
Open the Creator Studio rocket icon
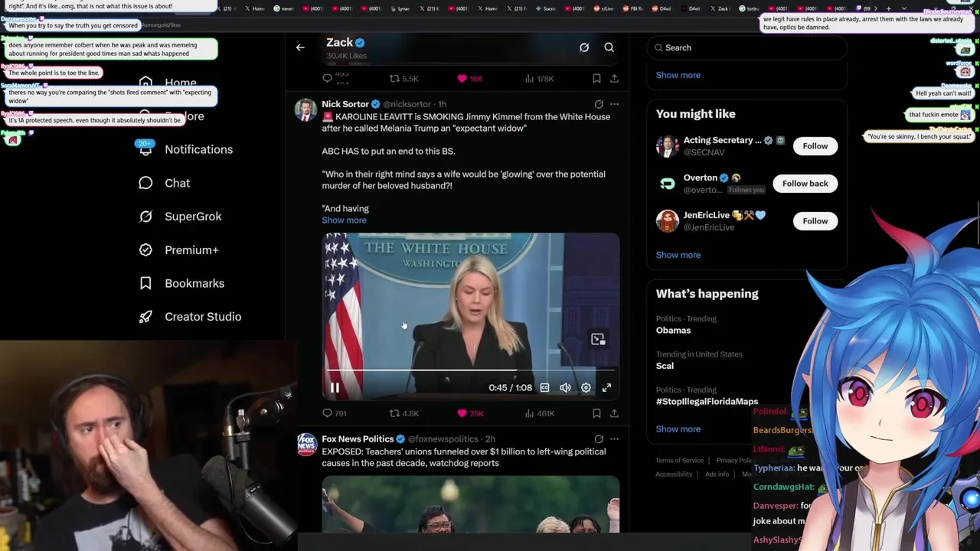point(145,317)
